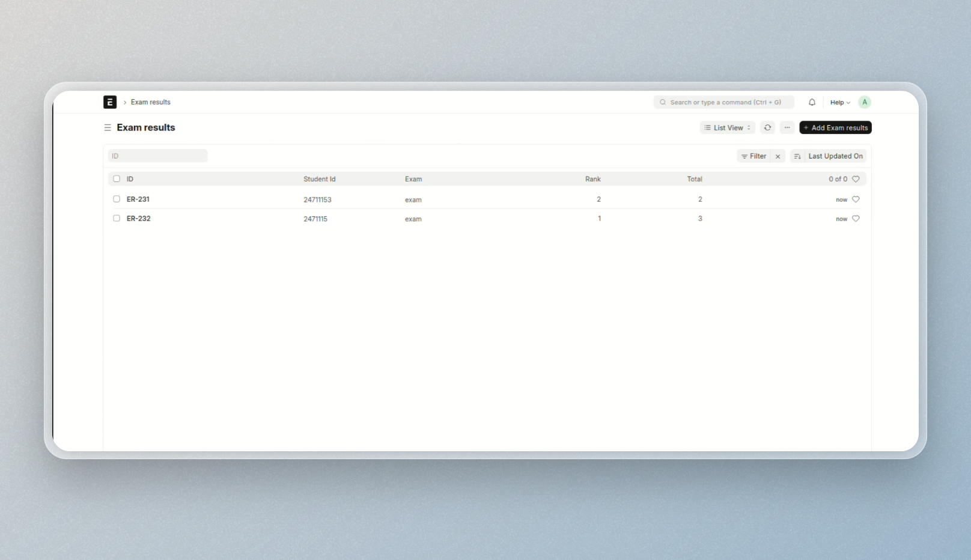Clear filters with the x button
This screenshot has height=560, width=971.
pos(778,156)
